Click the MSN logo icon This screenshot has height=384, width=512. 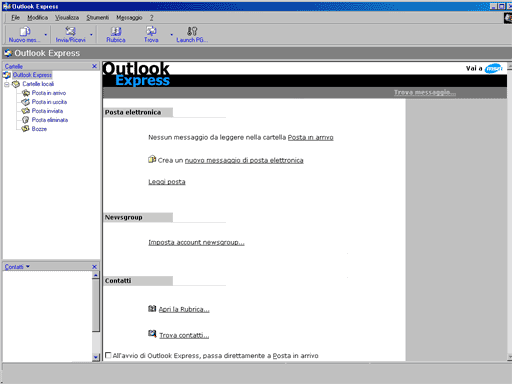pos(494,68)
